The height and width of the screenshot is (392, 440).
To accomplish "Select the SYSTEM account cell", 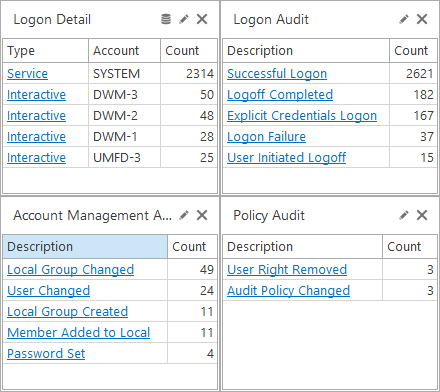I will [125, 74].
